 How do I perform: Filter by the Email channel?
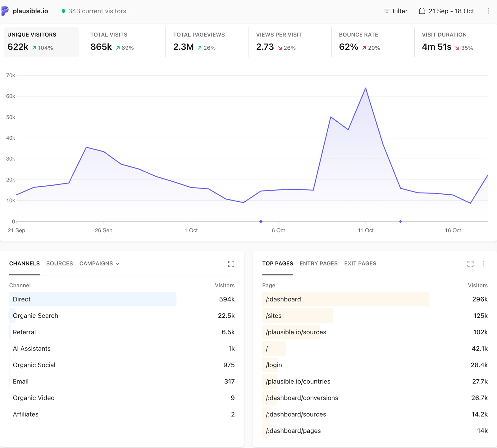tap(122, 382)
